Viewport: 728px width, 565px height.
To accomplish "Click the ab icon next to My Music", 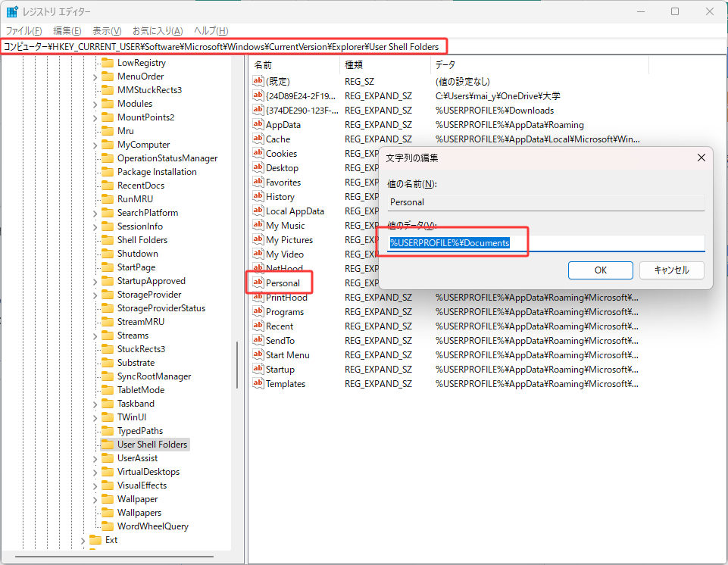I will click(x=258, y=225).
